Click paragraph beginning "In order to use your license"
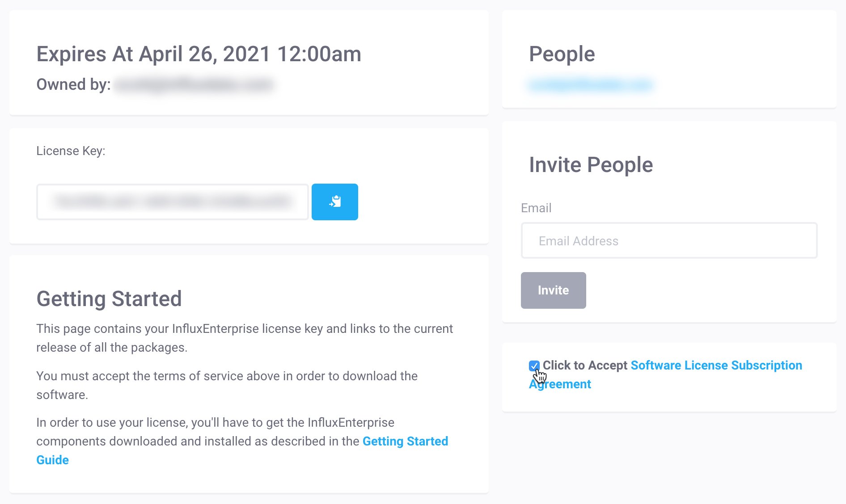846x504 pixels. [x=242, y=441]
